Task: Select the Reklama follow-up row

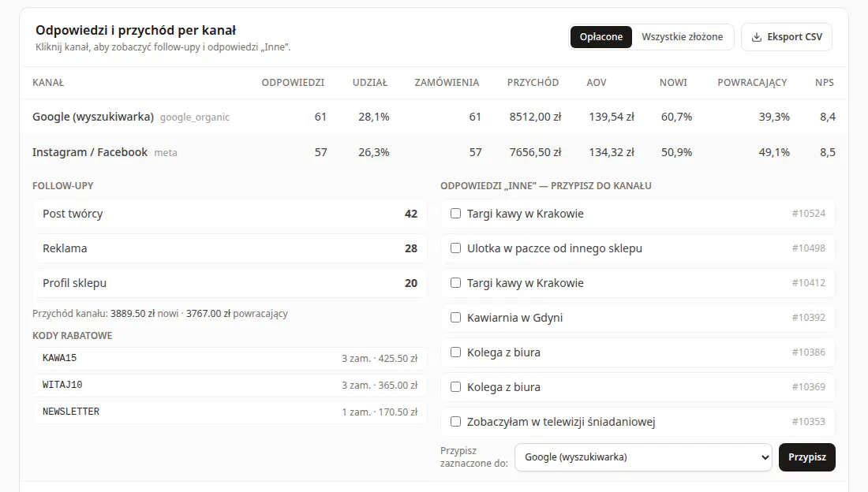Action: (x=230, y=248)
